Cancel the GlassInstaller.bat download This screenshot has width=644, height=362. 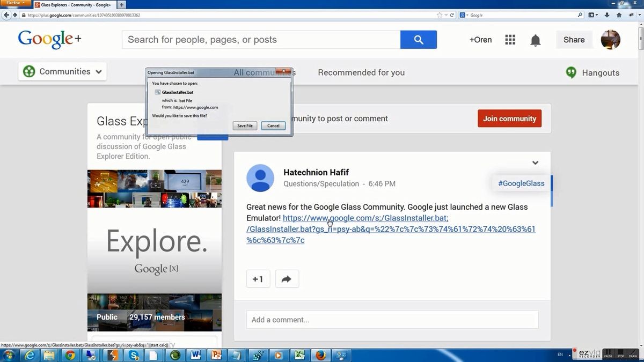[273, 125]
